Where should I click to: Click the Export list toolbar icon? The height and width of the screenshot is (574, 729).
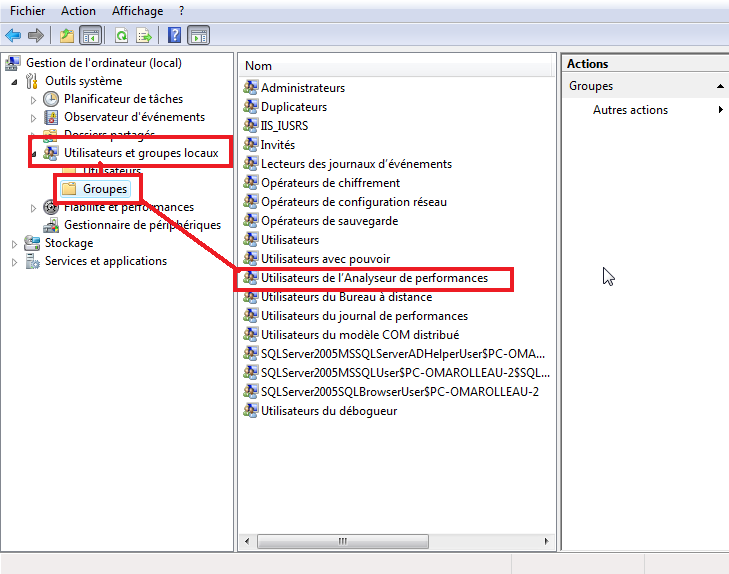pos(144,35)
